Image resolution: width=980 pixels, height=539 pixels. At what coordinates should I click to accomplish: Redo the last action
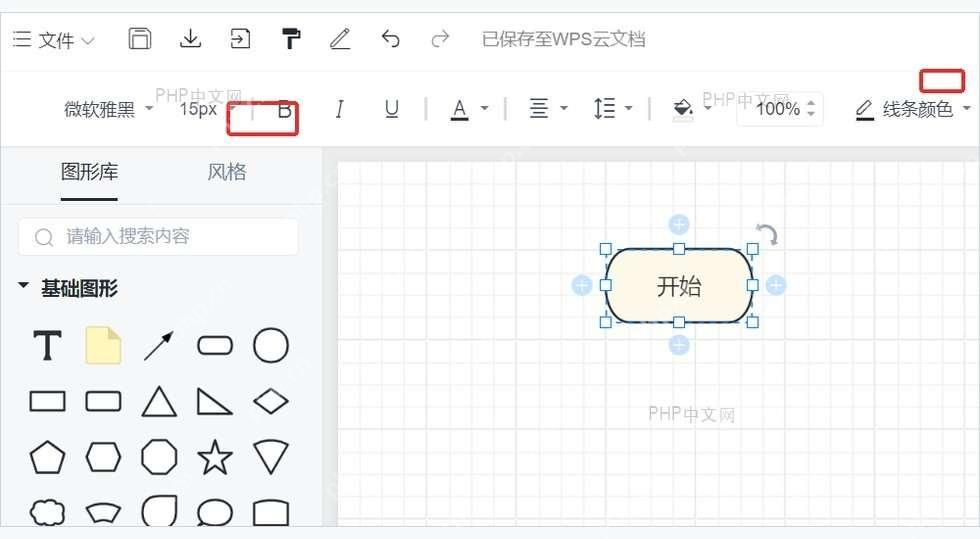pyautogui.click(x=440, y=39)
